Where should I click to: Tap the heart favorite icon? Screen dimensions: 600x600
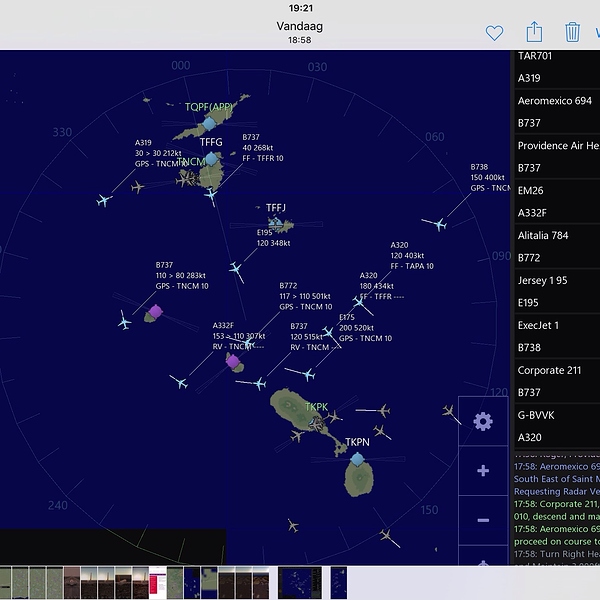(494, 33)
